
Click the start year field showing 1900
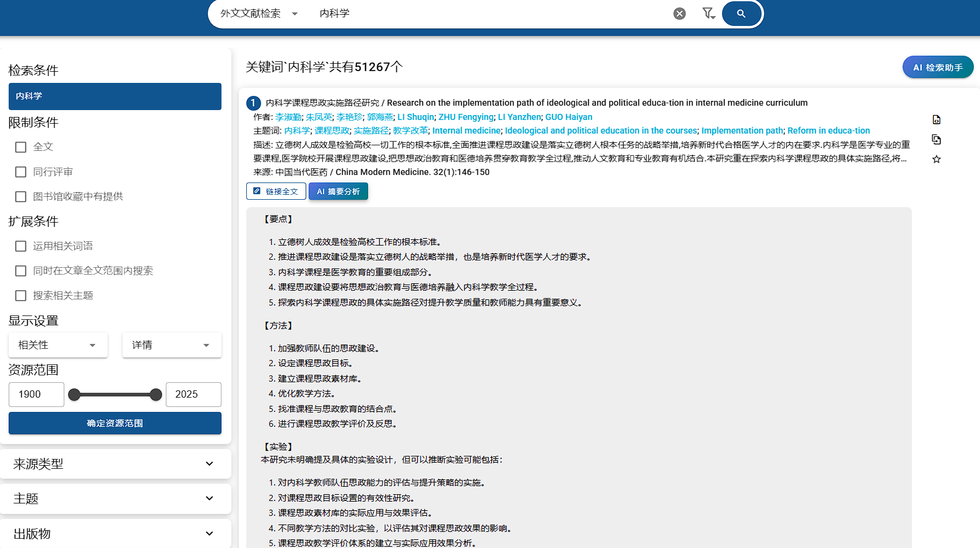click(x=36, y=395)
